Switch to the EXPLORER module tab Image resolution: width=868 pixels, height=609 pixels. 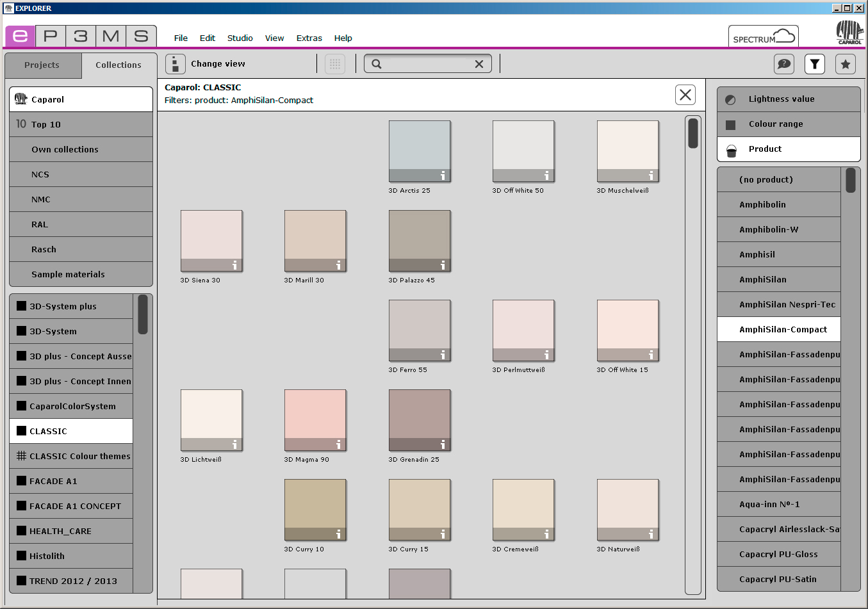(20, 36)
